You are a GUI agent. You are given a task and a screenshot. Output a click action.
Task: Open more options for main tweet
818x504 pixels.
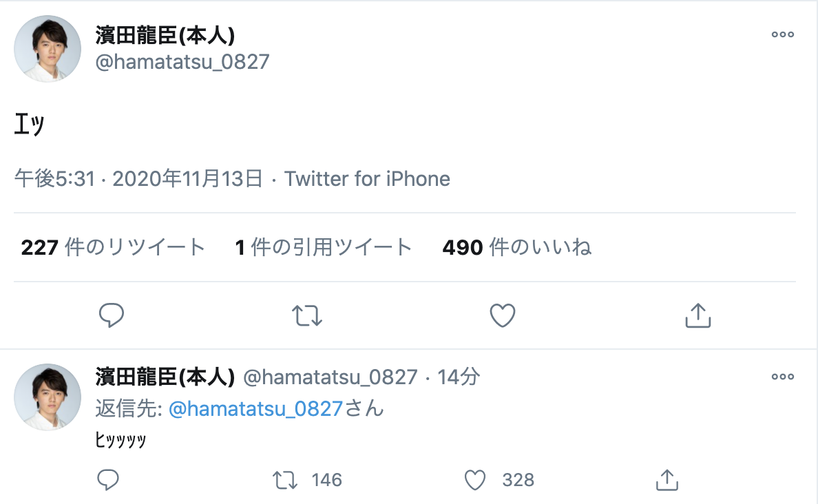pyautogui.click(x=783, y=34)
